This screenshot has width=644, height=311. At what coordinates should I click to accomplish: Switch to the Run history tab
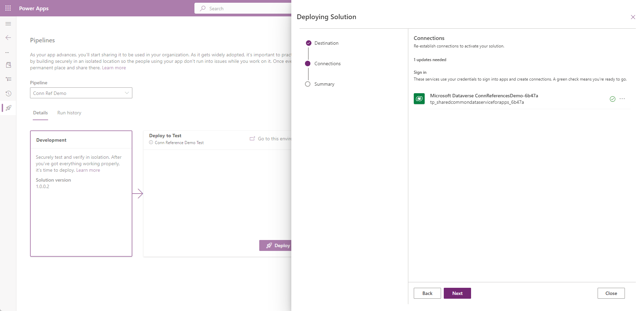tap(69, 113)
